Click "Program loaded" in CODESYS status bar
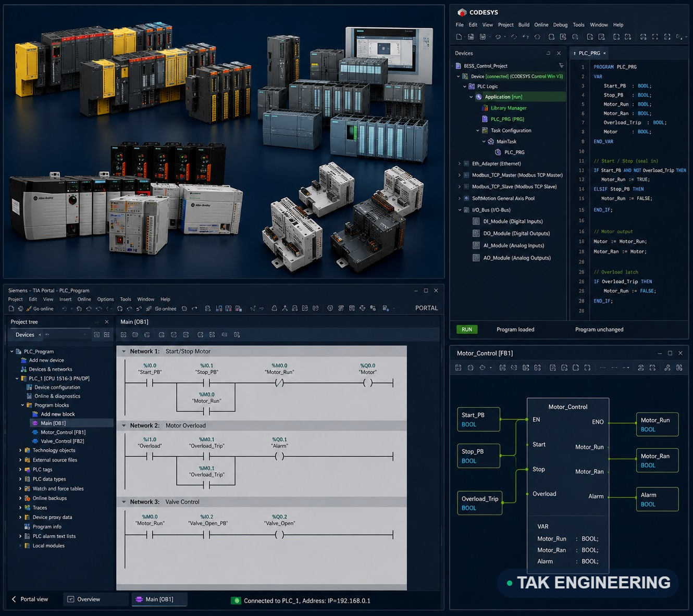 click(515, 330)
